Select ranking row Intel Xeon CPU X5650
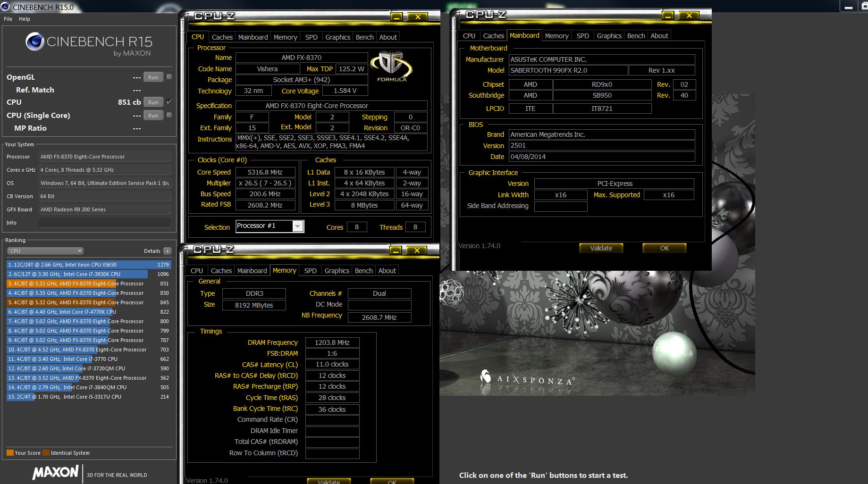Viewport: 868px width, 484px height. pyautogui.click(x=89, y=265)
